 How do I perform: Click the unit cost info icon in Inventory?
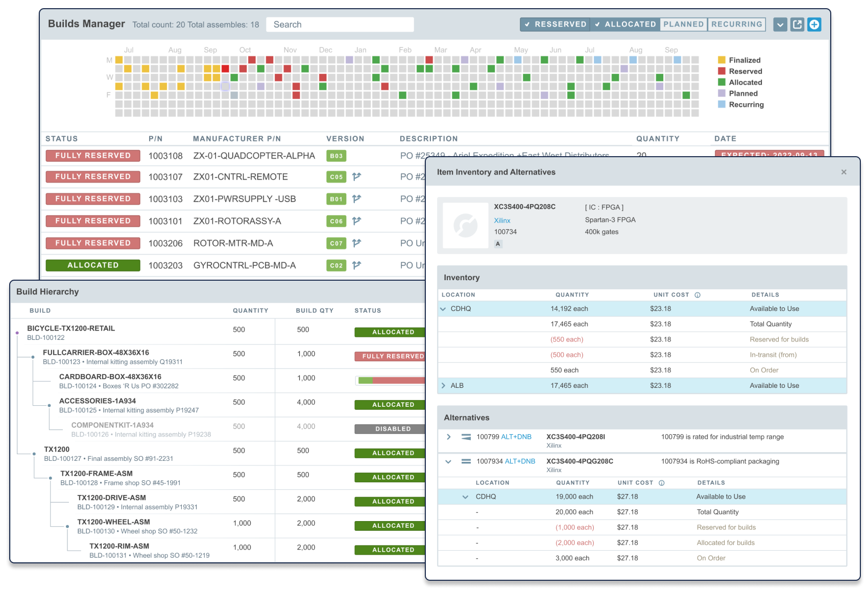pyautogui.click(x=697, y=295)
